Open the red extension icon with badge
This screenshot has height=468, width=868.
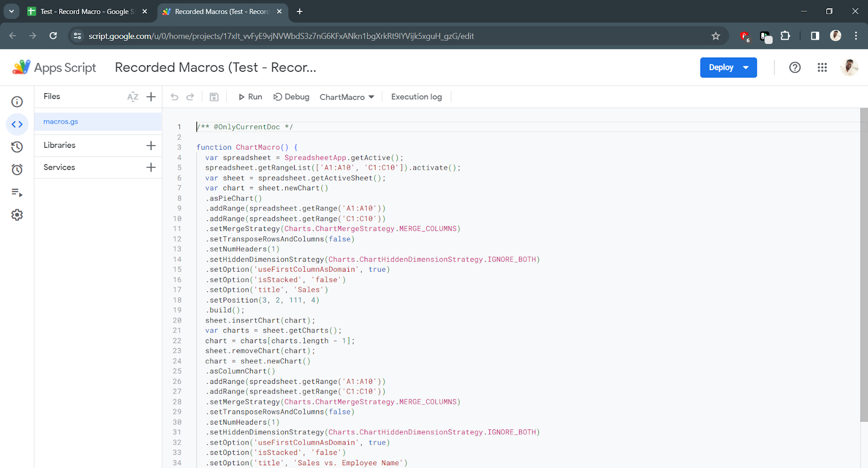745,36
